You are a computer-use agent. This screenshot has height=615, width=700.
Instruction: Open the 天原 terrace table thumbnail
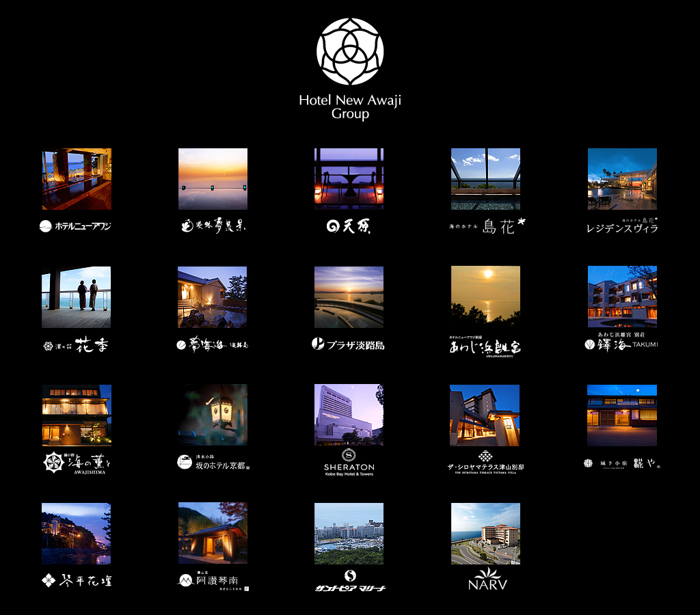(x=349, y=179)
